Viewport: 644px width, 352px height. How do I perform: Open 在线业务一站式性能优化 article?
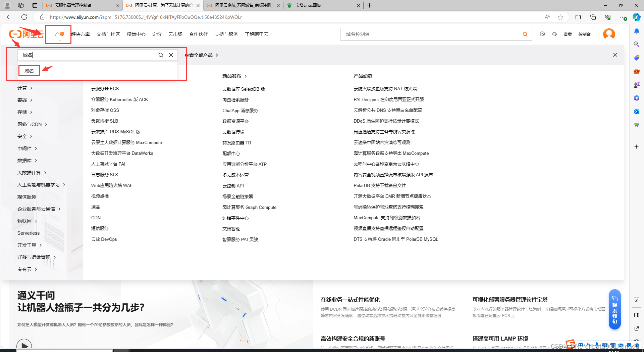click(350, 300)
